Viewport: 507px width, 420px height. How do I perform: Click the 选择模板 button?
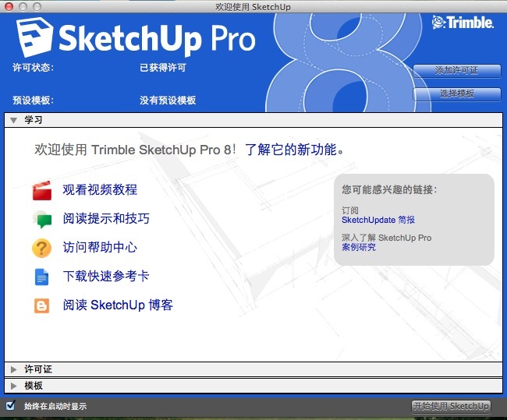[x=457, y=94]
